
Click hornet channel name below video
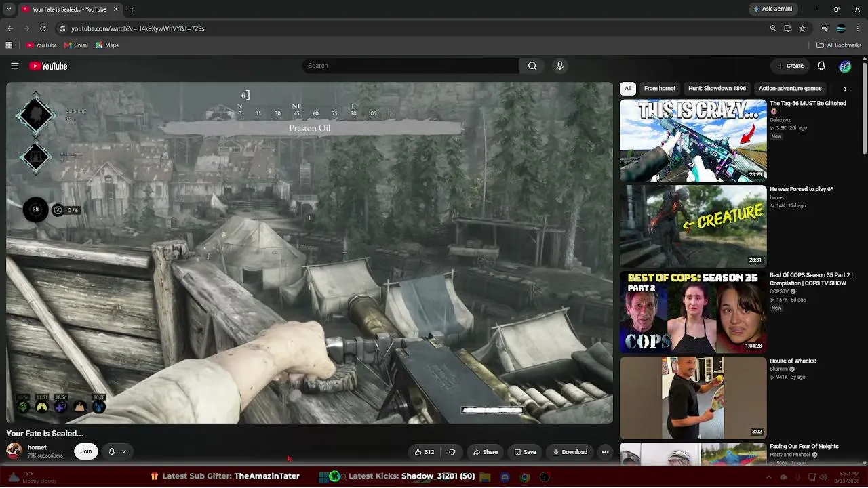pyautogui.click(x=37, y=447)
